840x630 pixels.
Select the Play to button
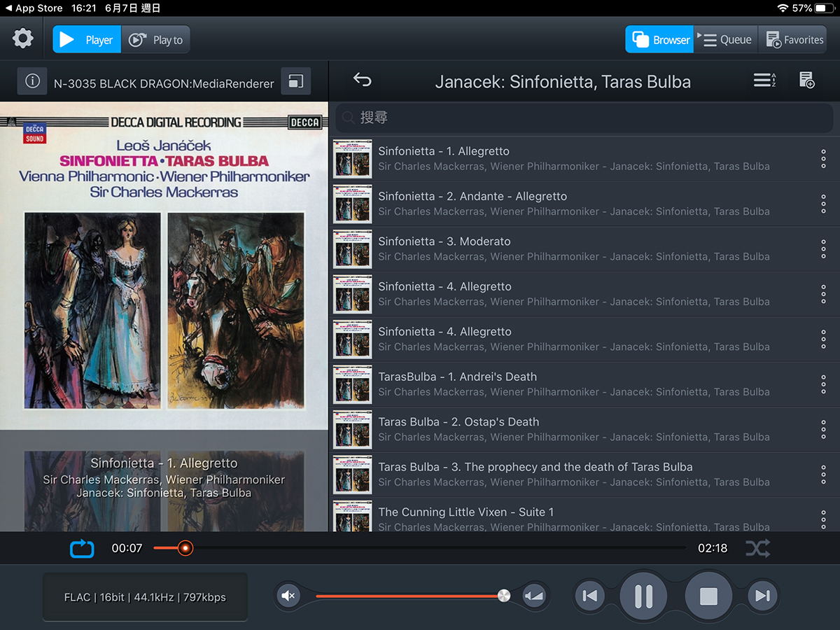click(156, 40)
